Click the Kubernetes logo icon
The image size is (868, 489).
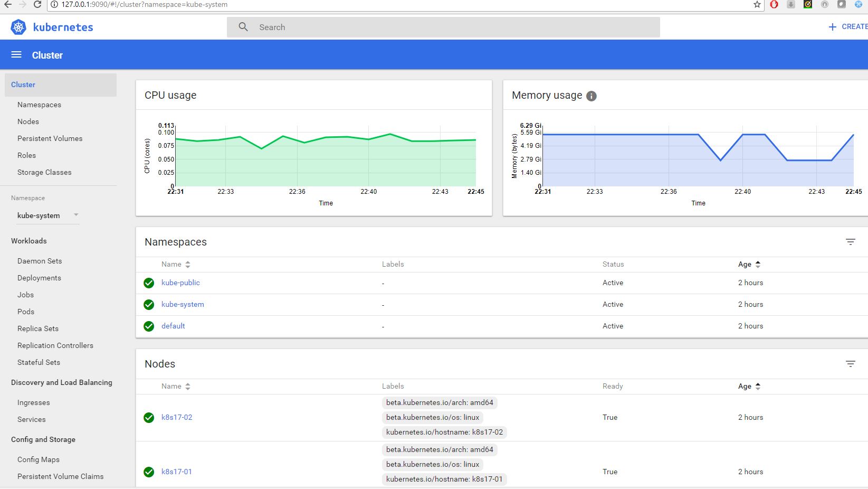tap(18, 27)
